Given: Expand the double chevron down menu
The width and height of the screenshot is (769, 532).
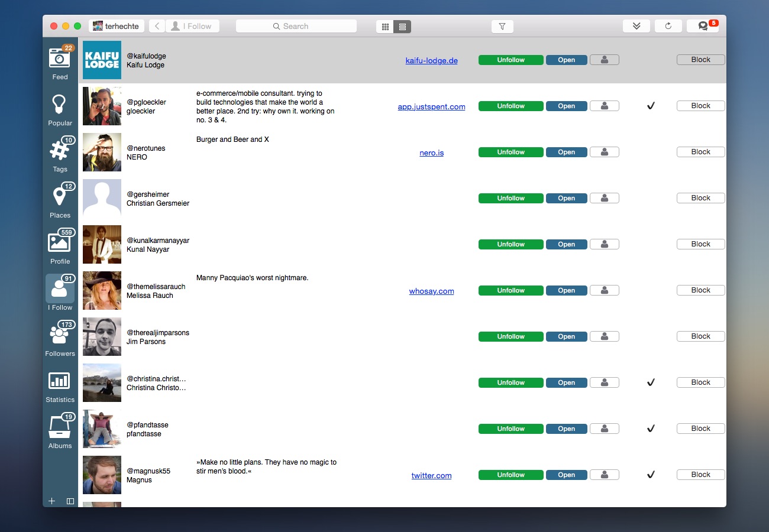Looking at the screenshot, I should 636,27.
